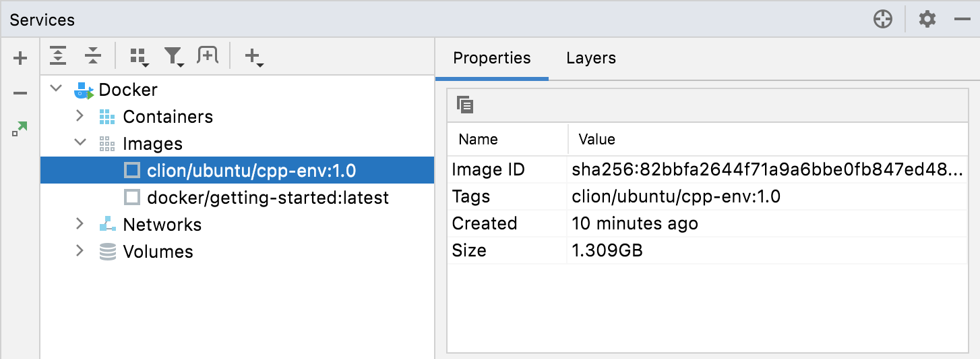The height and width of the screenshot is (359, 980).
Task: Click the crosshair Show in Editor icon
Action: point(883,20)
